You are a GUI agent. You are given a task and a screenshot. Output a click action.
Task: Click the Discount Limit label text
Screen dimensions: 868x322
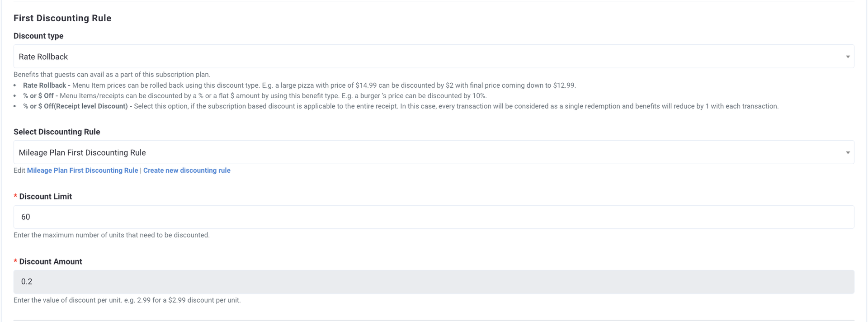tap(46, 196)
